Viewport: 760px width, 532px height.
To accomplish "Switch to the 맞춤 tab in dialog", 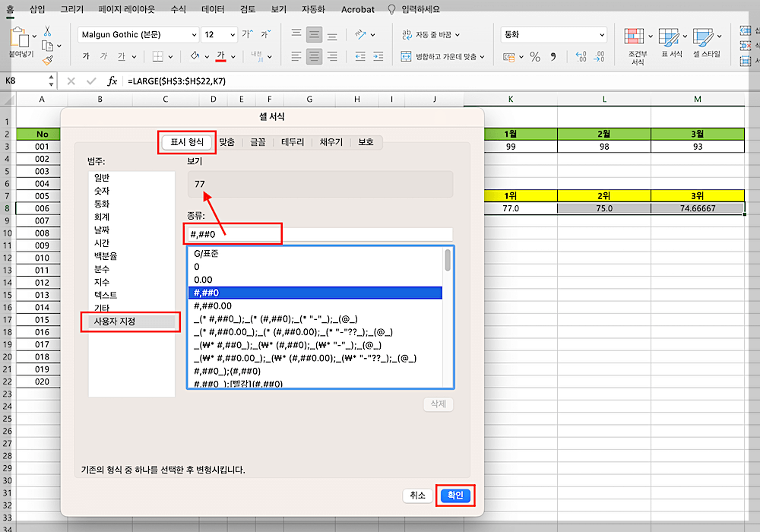I will [226, 142].
